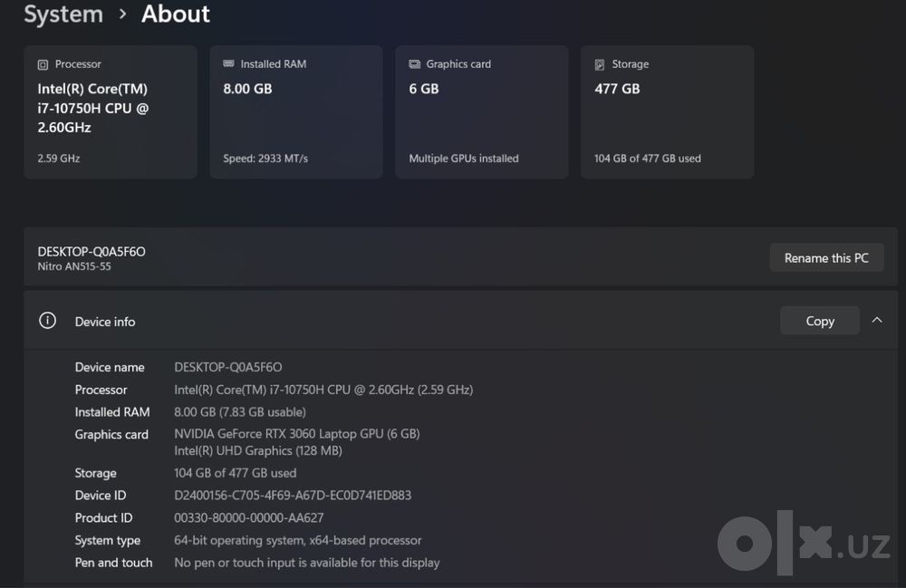Click the Nitro AN515-55 model text
This screenshot has height=588, width=906.
pos(74,267)
